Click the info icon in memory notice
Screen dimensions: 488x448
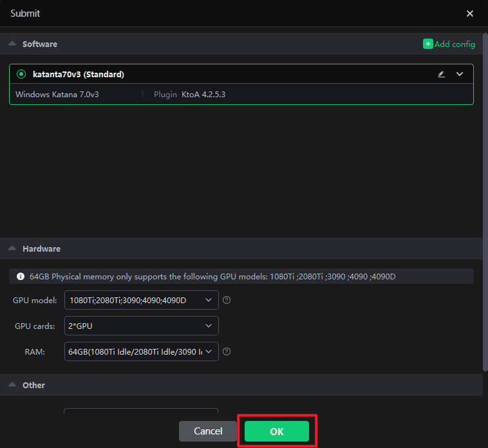[x=21, y=276]
